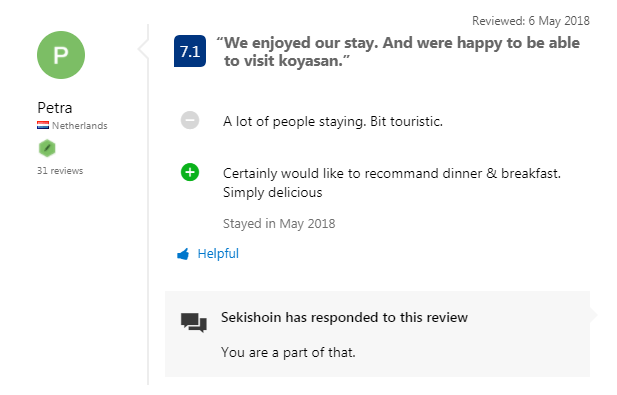Click the green hexagon reviewer badge
This screenshot has width=617, height=395.
pos(47,148)
